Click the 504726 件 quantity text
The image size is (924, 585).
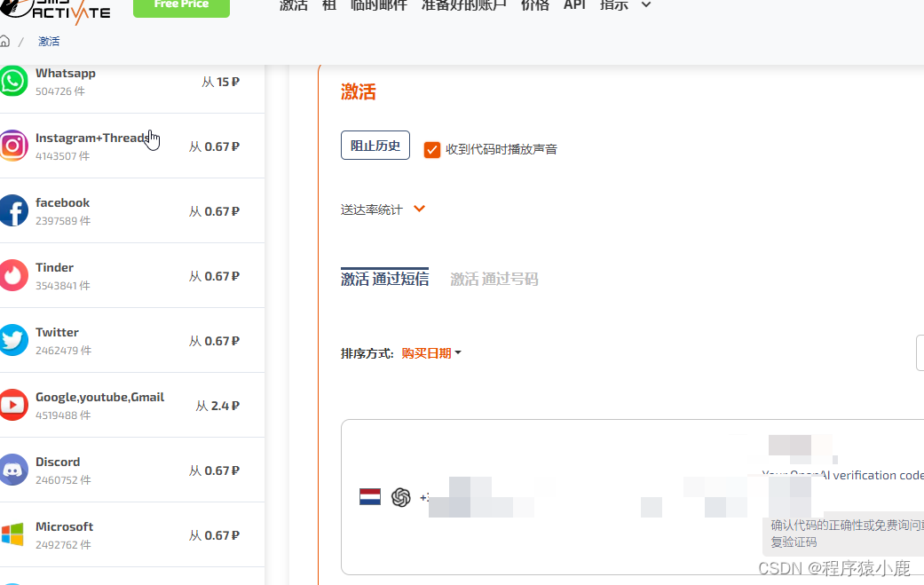[60, 91]
